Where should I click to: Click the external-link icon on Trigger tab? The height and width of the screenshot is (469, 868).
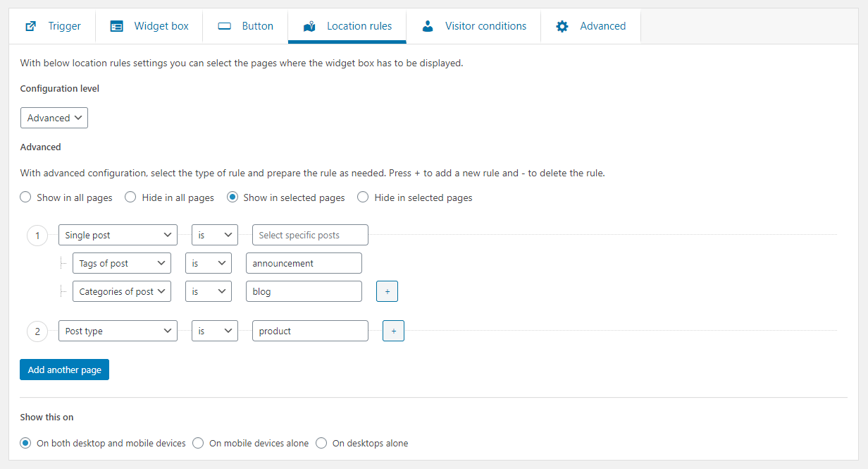tap(30, 26)
